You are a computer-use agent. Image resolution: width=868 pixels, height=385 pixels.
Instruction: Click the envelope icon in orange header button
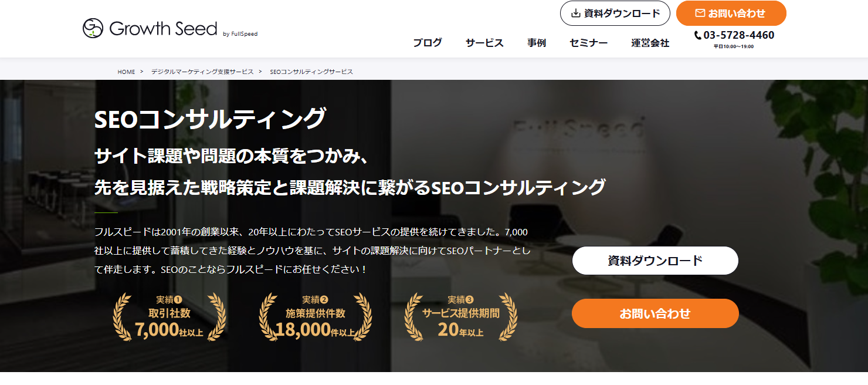point(700,13)
